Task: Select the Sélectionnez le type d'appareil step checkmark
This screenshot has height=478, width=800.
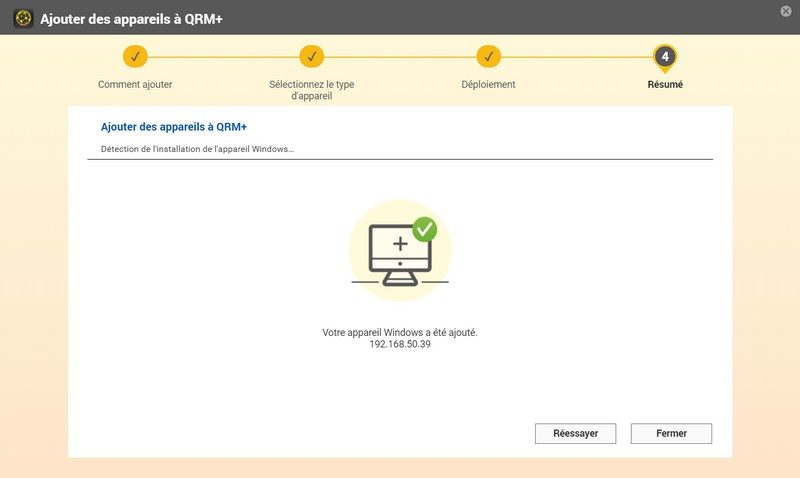Action: pos(312,57)
